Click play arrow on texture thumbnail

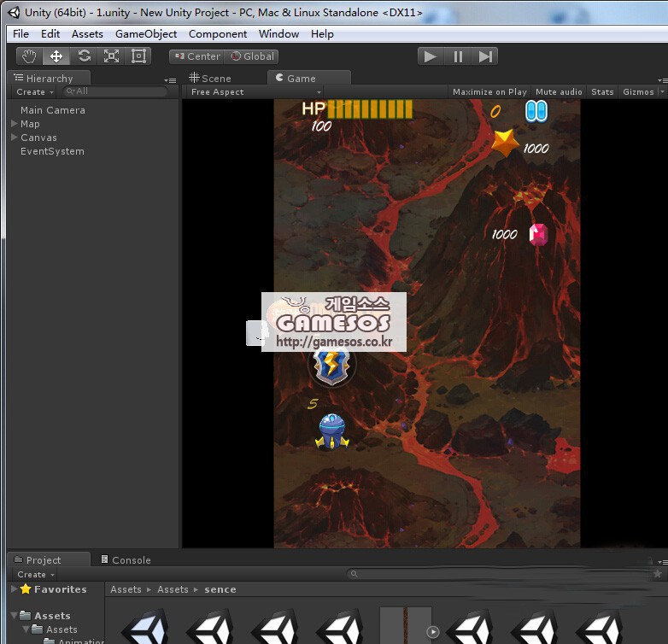[433, 632]
